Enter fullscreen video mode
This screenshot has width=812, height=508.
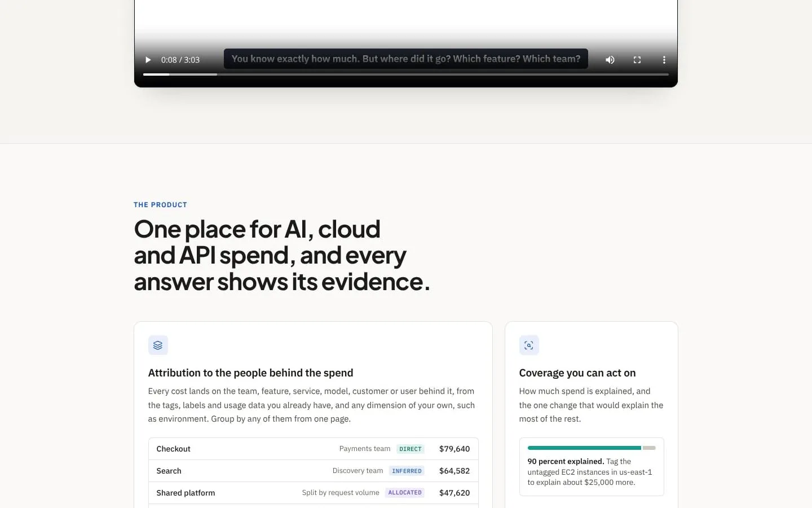[637, 60]
